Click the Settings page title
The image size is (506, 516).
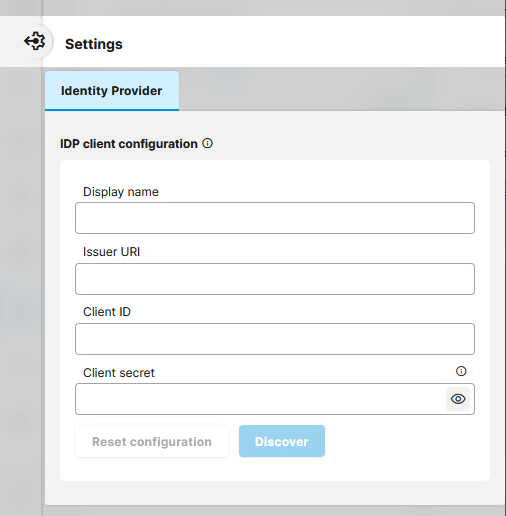coord(94,44)
